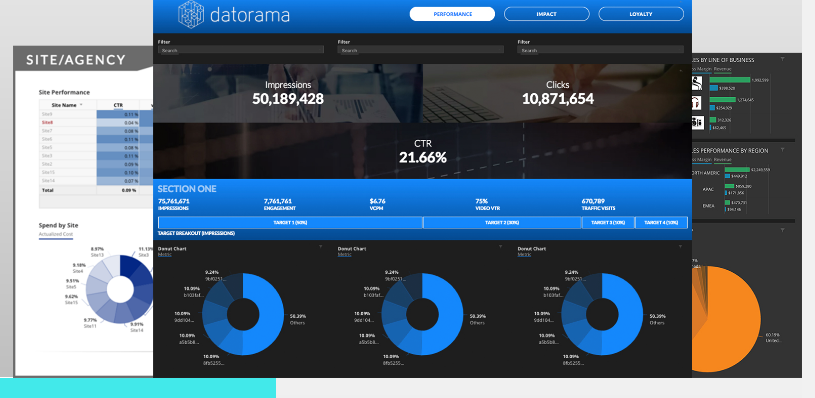The height and width of the screenshot is (398, 815).
Task: Click Metric link under first Donut Chart
Action: coord(164,255)
